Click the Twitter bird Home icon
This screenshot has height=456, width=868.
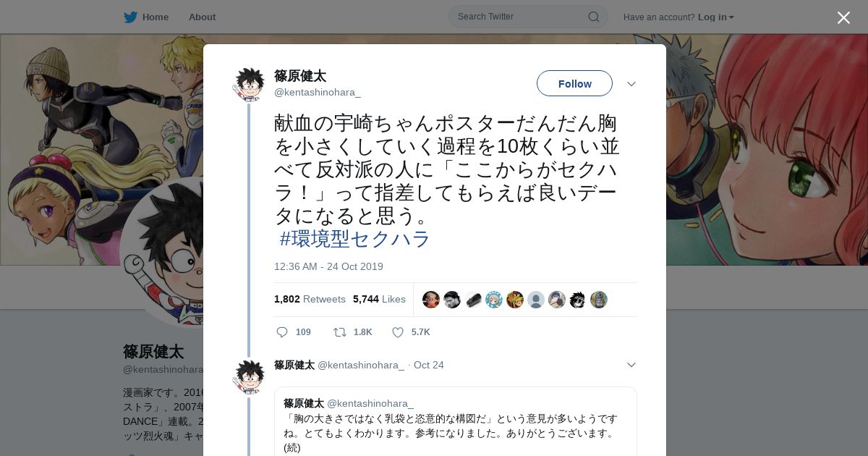(x=130, y=17)
